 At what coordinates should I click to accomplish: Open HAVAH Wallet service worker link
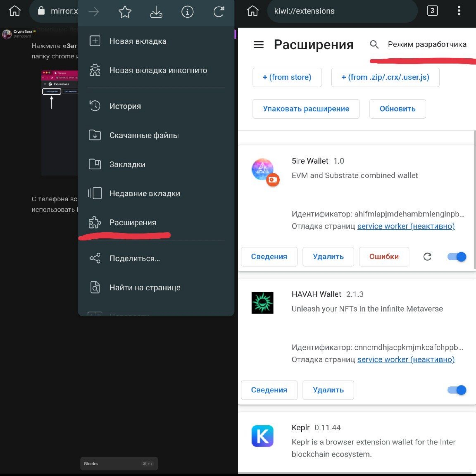406,359
